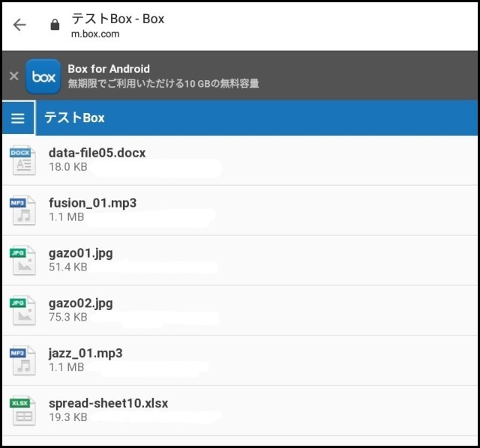Click the DOCX icon for data-file05
The height and width of the screenshot is (448, 480).
click(22, 160)
